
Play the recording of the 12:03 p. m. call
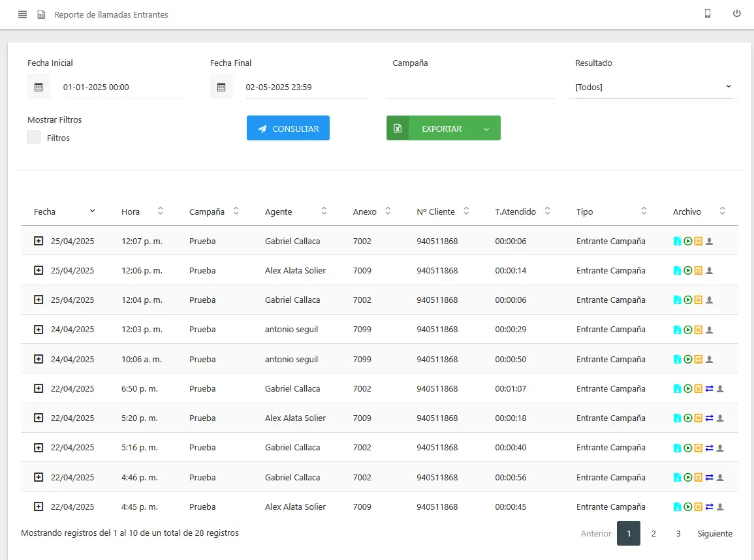coord(687,330)
